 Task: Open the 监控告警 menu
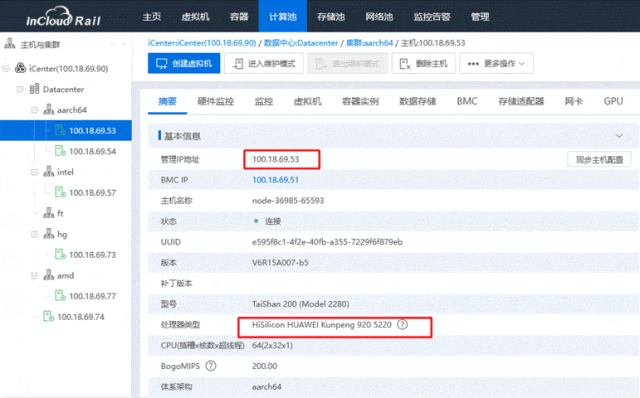coord(432,17)
